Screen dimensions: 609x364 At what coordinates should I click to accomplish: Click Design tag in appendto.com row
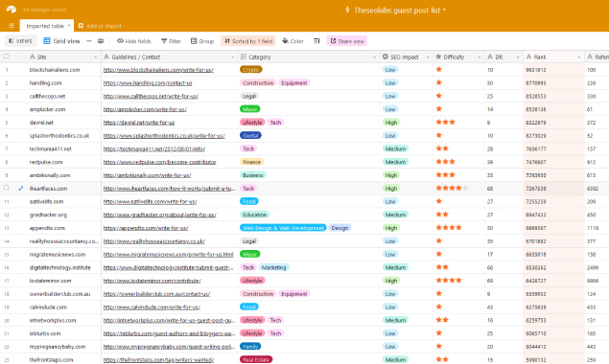pos(340,228)
